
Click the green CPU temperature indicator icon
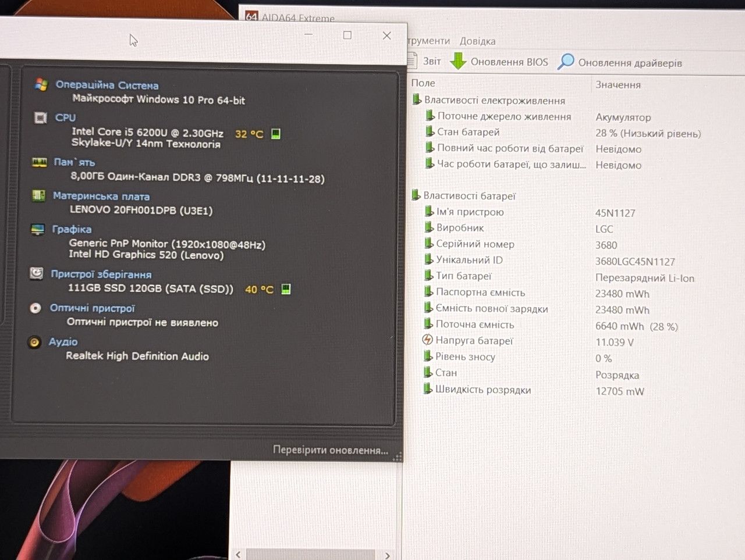[276, 134]
